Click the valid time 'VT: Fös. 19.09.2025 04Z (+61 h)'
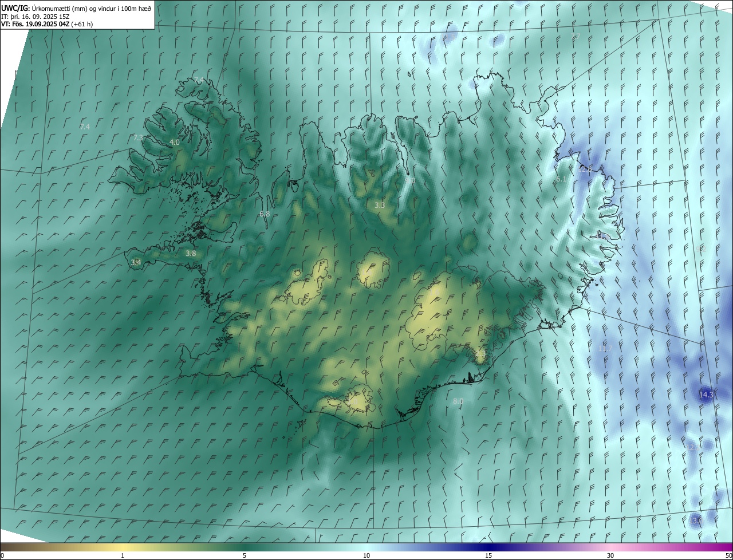733x560 pixels. (x=47, y=24)
